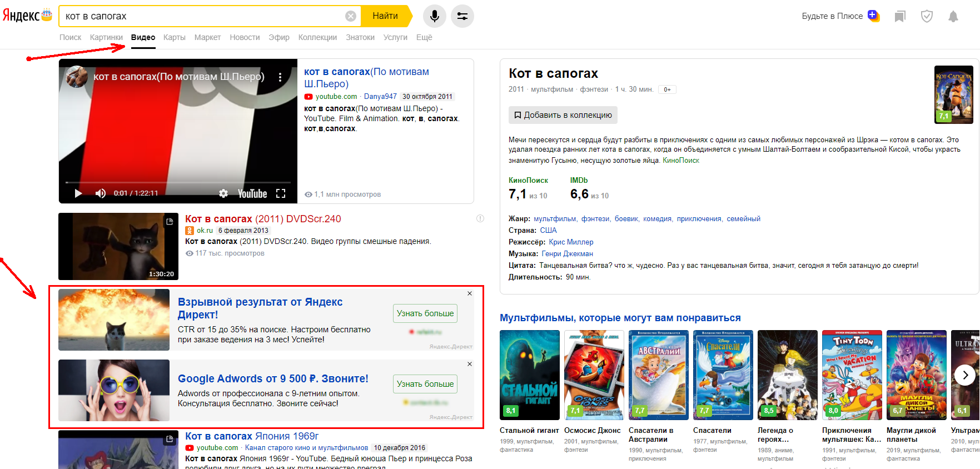Open the Danya947 channel link

click(x=380, y=96)
